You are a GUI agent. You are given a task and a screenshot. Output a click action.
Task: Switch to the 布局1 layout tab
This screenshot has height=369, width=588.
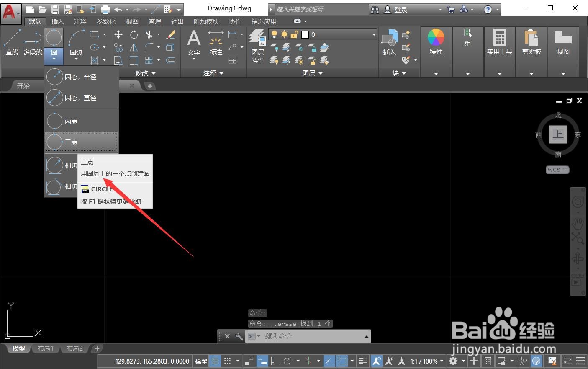[x=46, y=348]
